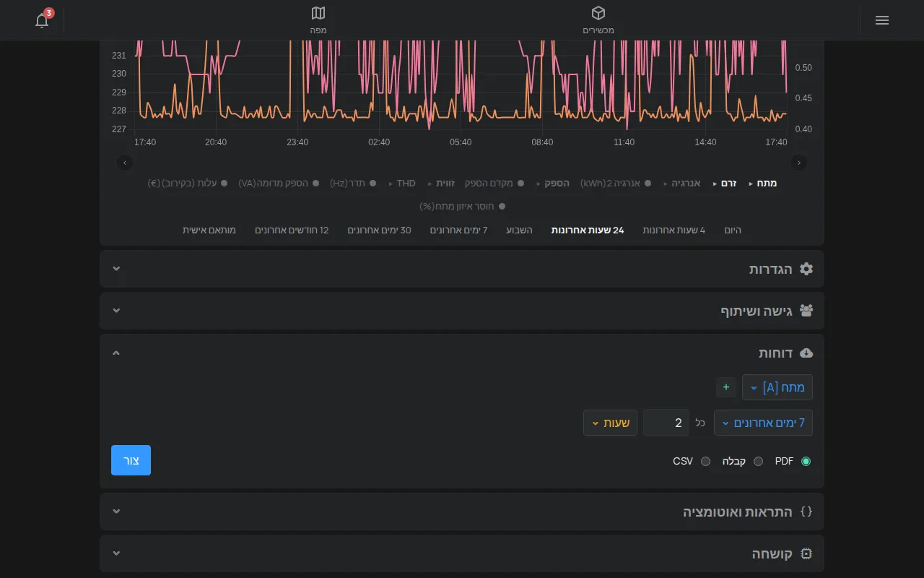Add another report parameter with plus
This screenshot has height=578, width=924.
point(726,387)
